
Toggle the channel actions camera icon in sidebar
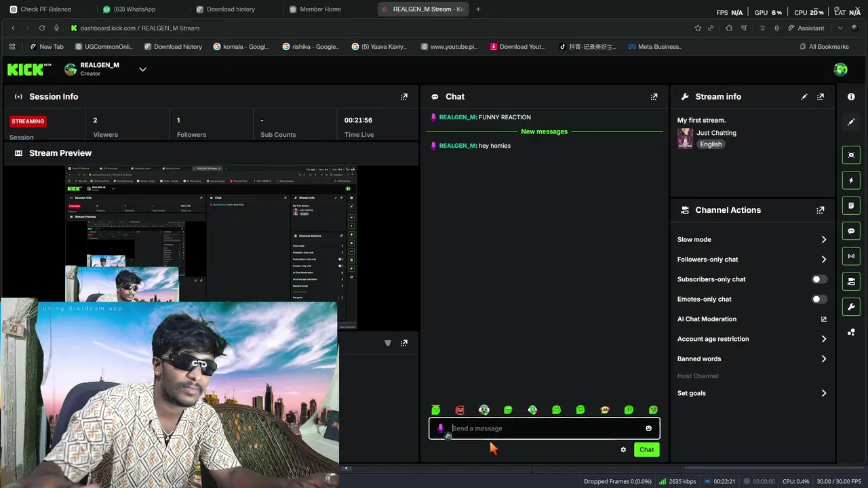point(851,281)
